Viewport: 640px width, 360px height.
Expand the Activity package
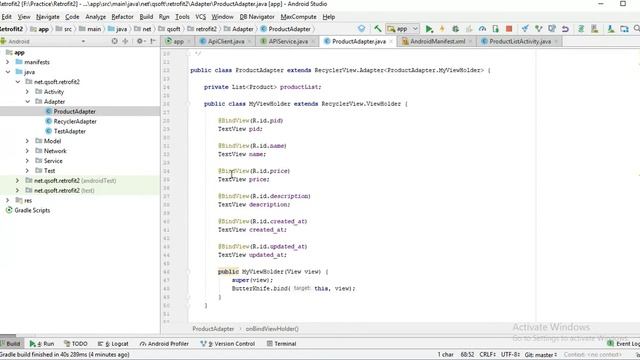[27, 91]
